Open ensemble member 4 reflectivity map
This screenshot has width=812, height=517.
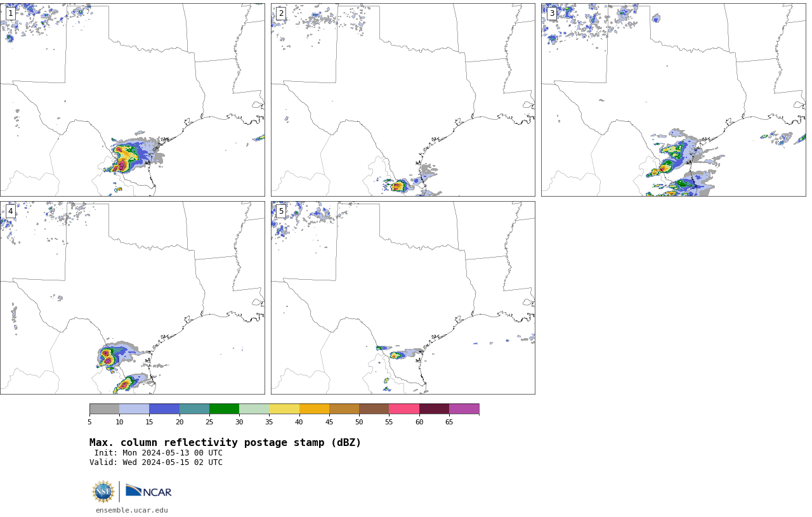tap(132, 298)
